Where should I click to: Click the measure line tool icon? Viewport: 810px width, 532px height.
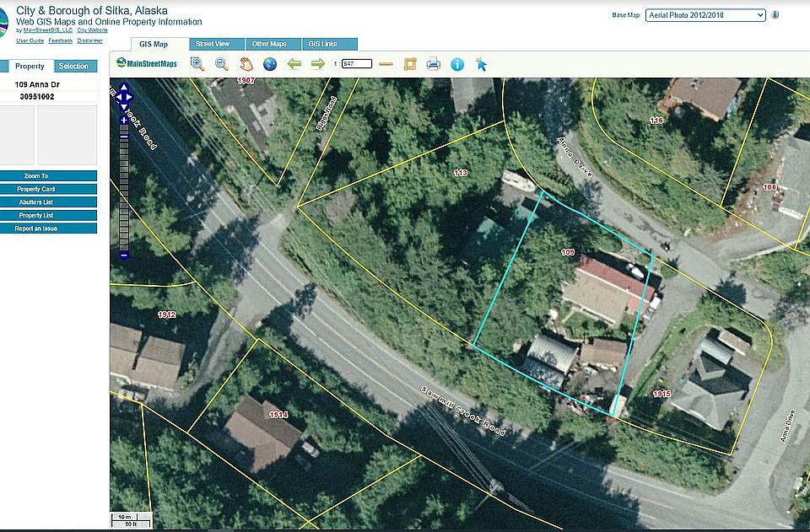(x=386, y=65)
